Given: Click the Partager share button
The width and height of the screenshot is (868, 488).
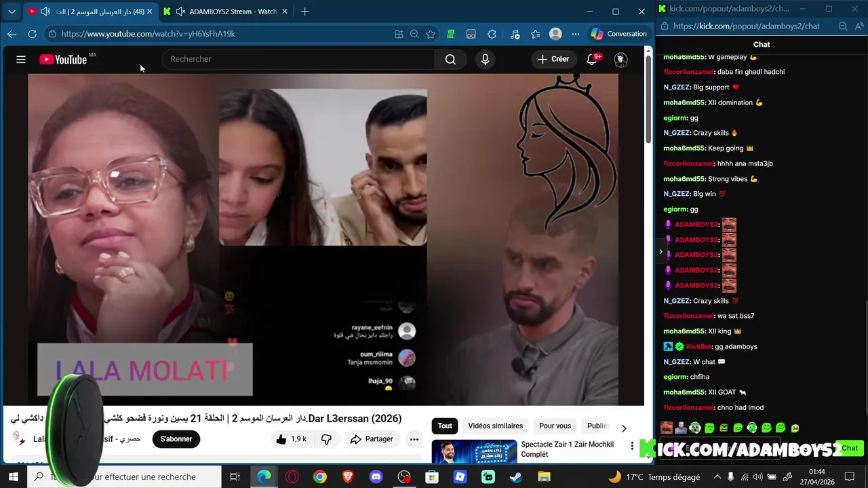Looking at the screenshot, I should [372, 439].
